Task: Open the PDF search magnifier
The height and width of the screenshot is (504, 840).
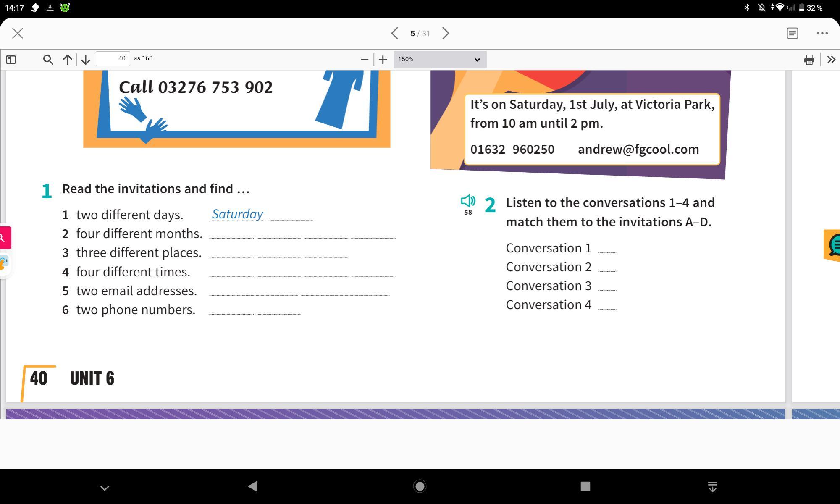Action: tap(48, 60)
